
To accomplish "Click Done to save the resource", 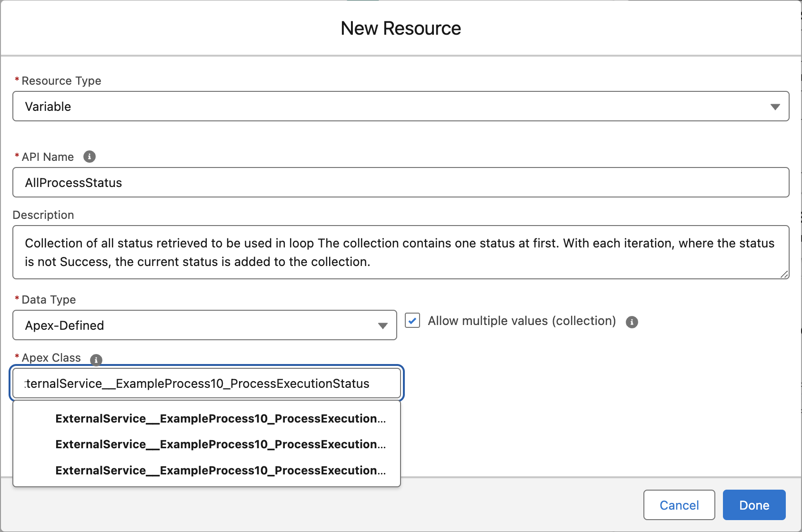I will point(754,505).
